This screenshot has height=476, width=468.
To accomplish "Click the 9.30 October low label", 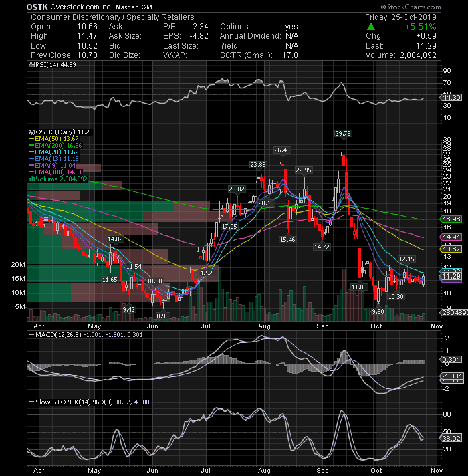I will tap(378, 311).
